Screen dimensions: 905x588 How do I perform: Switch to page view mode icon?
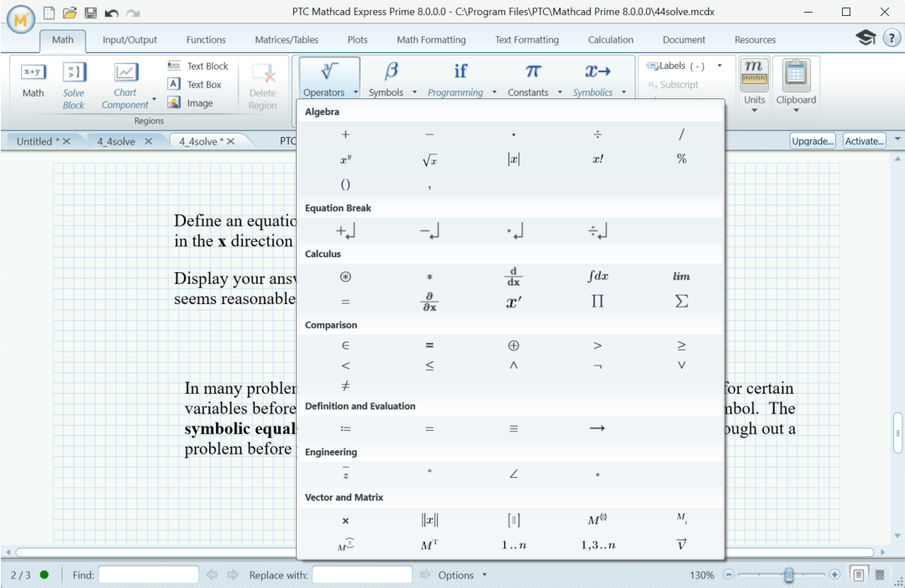point(858,575)
